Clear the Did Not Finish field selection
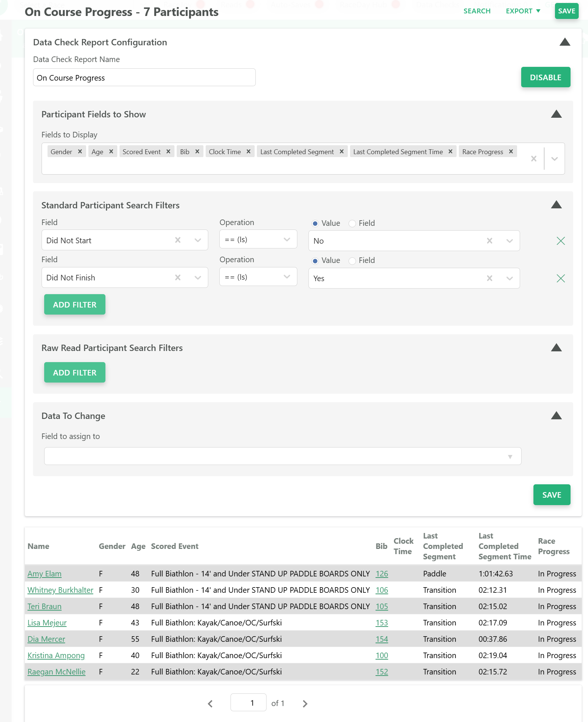Screen dimensions: 588x722 pyautogui.click(x=178, y=277)
